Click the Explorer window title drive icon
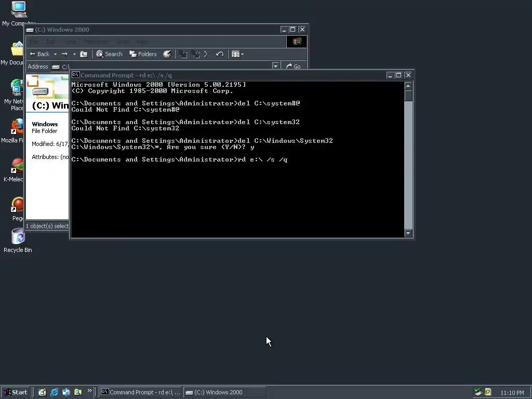The width and height of the screenshot is (532, 399). coord(30,30)
